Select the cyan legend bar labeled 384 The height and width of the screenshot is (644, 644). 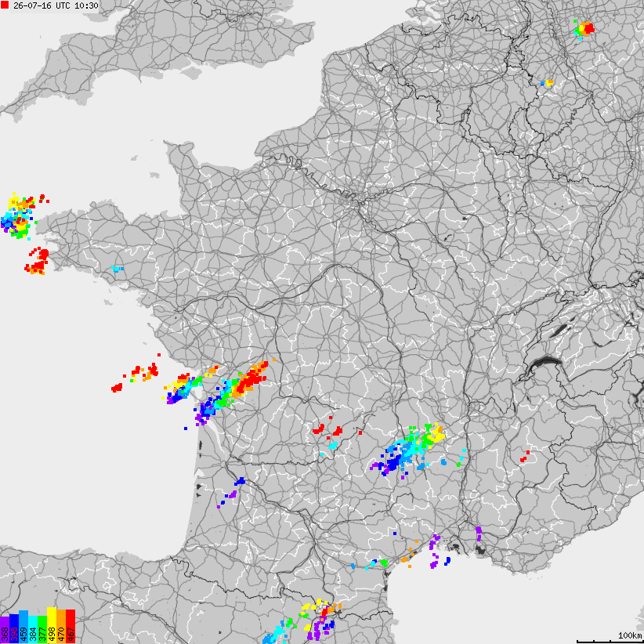point(33,629)
